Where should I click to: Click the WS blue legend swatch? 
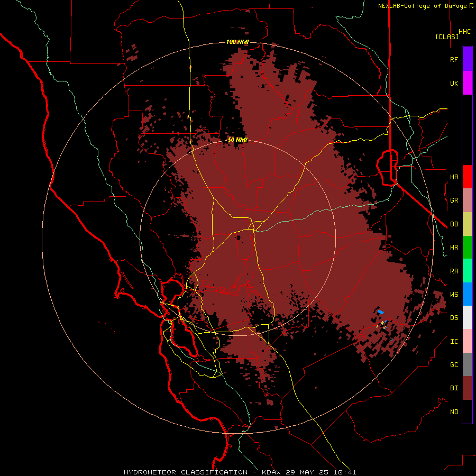point(467,294)
